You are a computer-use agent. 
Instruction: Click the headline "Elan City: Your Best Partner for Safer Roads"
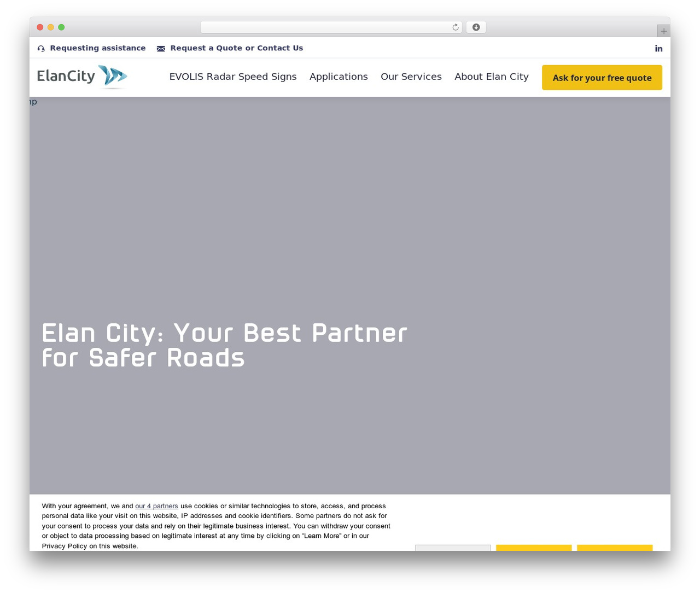coord(225,345)
